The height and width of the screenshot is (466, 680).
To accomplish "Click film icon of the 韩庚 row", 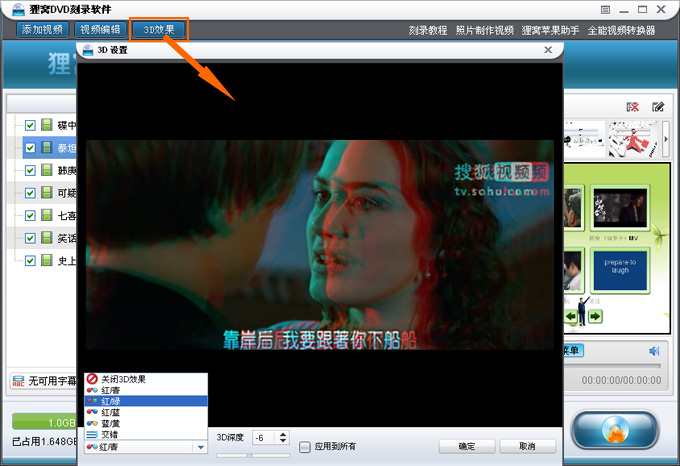I will [47, 170].
